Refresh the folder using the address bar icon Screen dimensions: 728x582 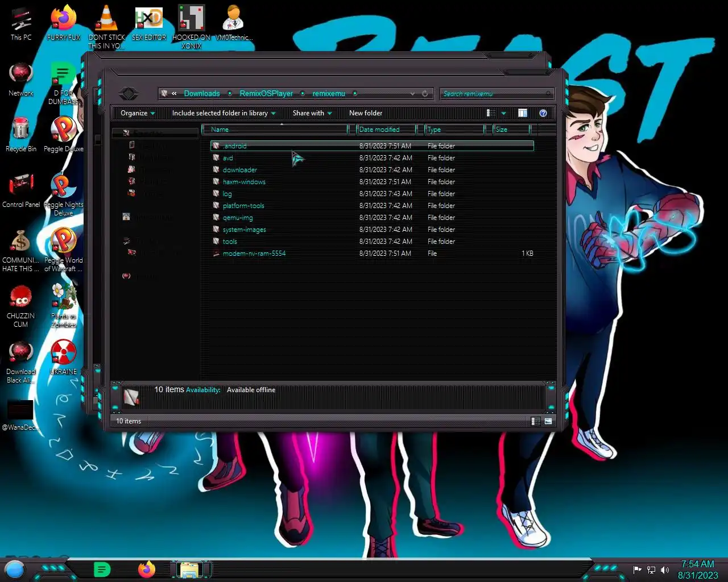425,94
